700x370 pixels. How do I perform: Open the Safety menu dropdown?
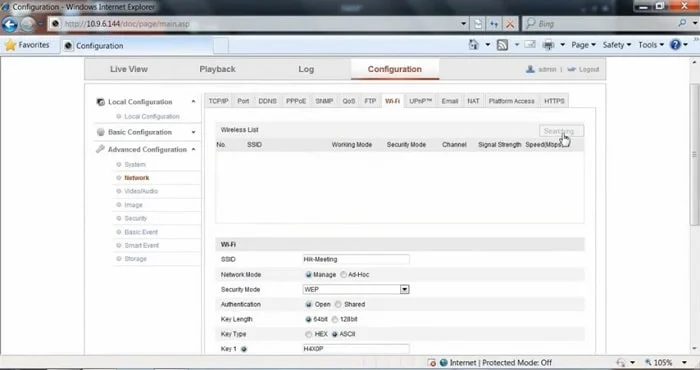617,45
